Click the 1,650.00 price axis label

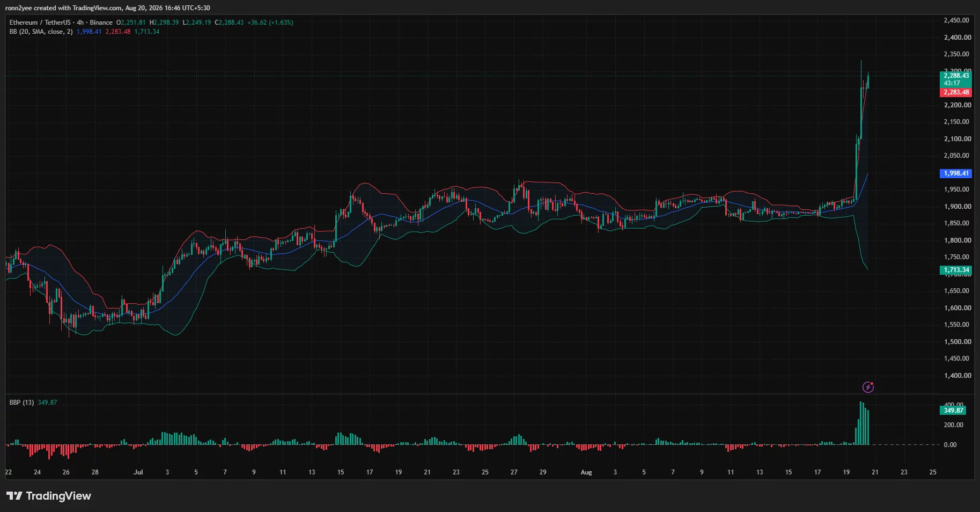(x=957, y=291)
